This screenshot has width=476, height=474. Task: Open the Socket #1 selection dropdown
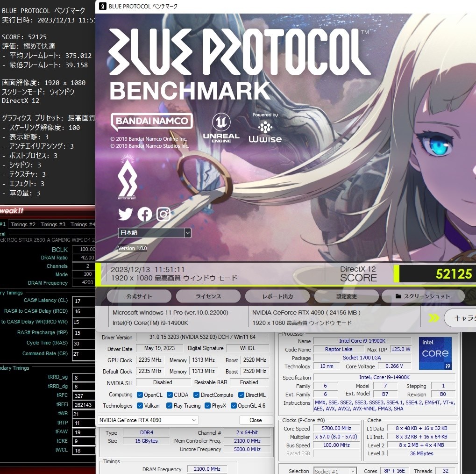coord(335,471)
